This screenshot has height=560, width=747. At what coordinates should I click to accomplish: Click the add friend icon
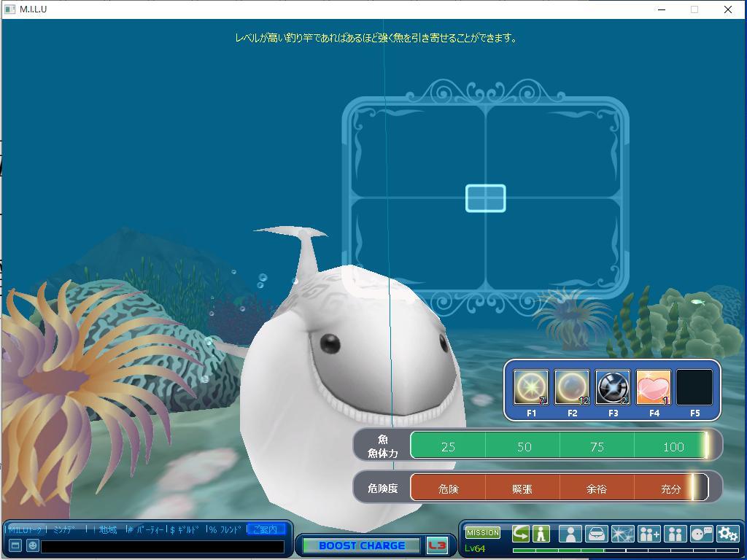coord(649,534)
